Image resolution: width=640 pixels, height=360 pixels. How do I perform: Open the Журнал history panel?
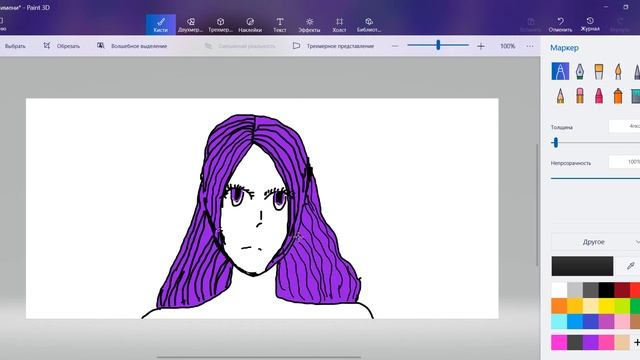[590, 24]
